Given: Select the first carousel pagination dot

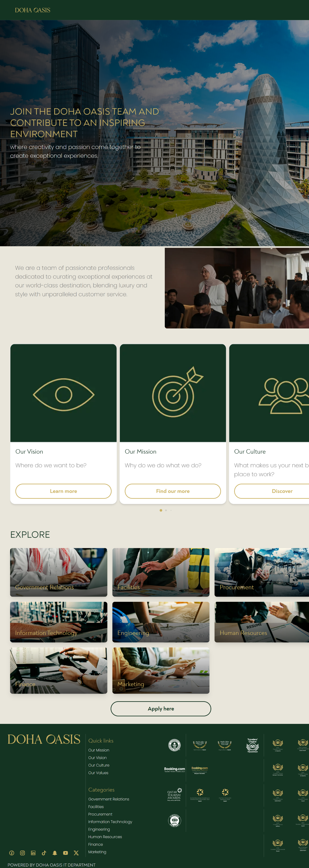Looking at the screenshot, I should tap(161, 510).
